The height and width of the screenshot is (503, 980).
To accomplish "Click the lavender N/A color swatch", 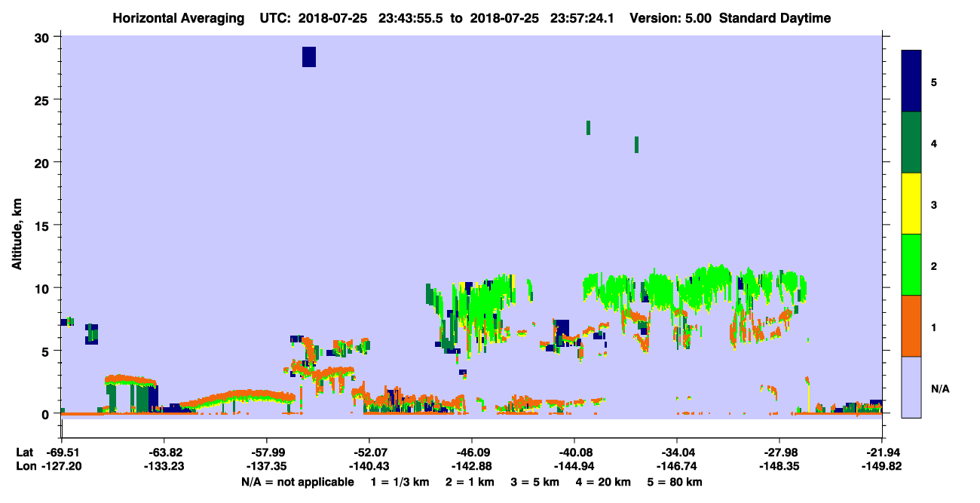I will coord(911,387).
